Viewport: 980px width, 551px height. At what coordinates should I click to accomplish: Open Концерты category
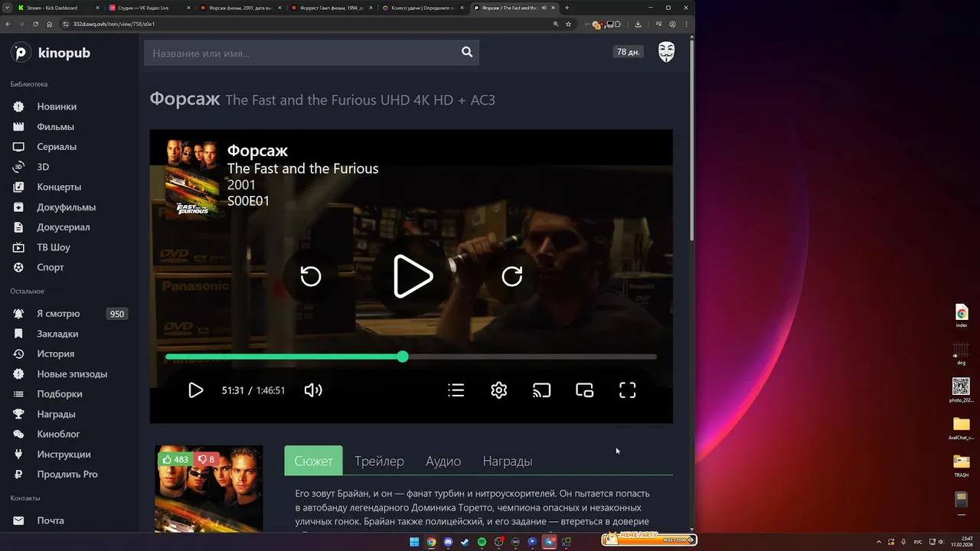[59, 187]
